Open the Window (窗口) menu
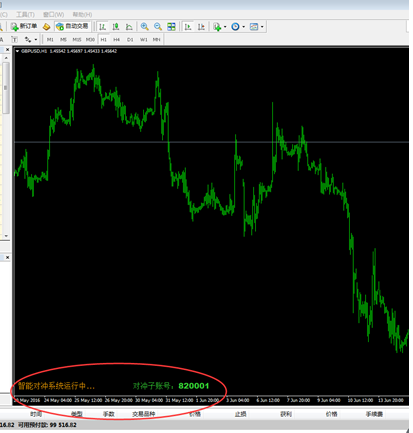This screenshot has height=433, width=413. 53,14
